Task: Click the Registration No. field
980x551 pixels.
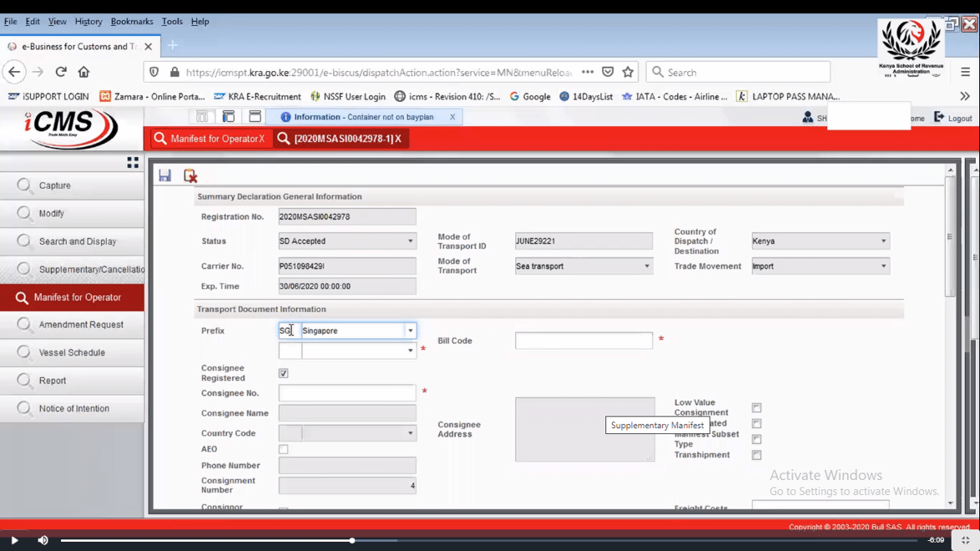Action: pos(347,216)
